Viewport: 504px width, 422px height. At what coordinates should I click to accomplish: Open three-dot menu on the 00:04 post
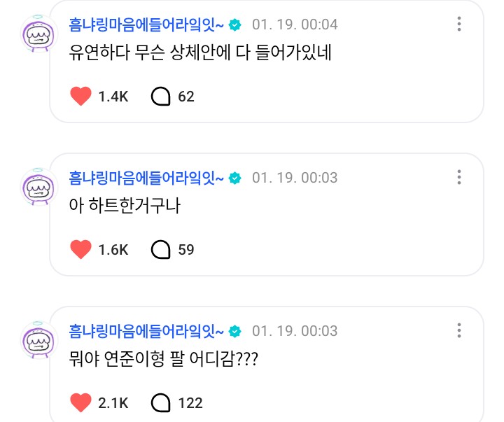tap(459, 24)
